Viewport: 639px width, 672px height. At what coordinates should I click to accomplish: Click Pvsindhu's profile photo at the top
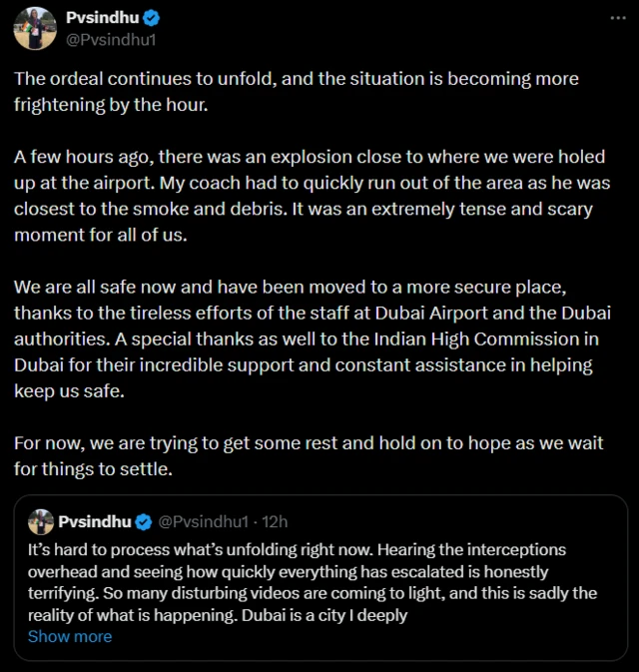pos(35,28)
